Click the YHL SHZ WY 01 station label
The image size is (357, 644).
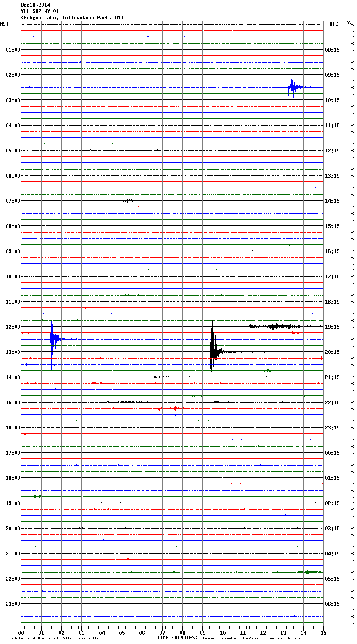point(40,11)
